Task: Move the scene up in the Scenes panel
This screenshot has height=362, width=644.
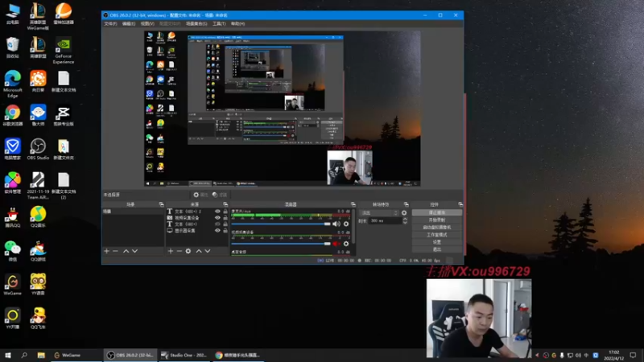Action: (x=126, y=251)
